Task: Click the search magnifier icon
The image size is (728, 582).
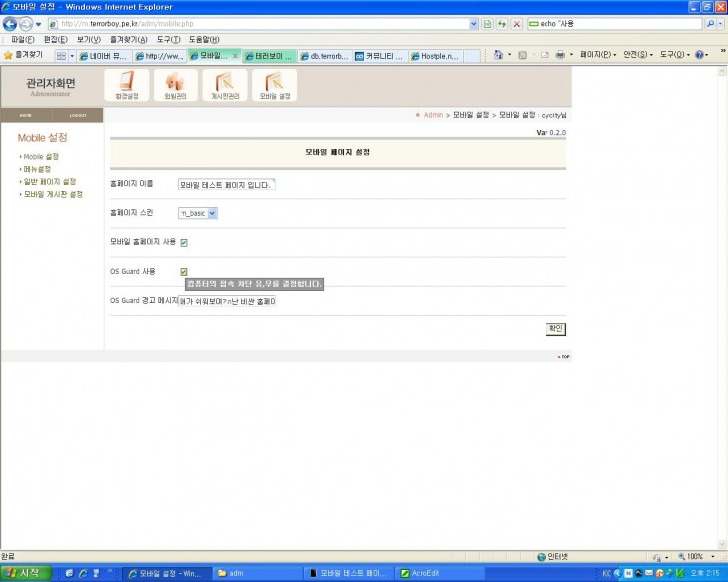Action: click(710, 23)
